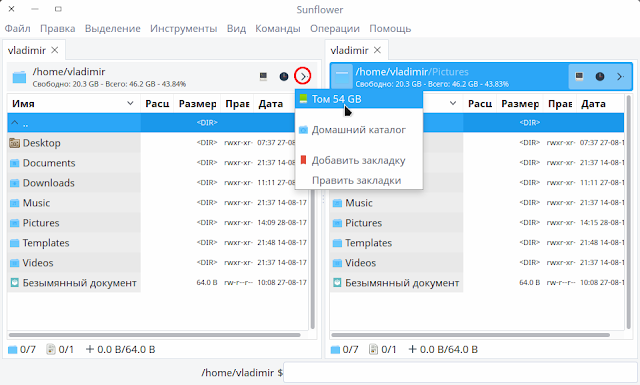Select Templates folder in left panel
Screen dimensions: 640x385
click(157, 243)
